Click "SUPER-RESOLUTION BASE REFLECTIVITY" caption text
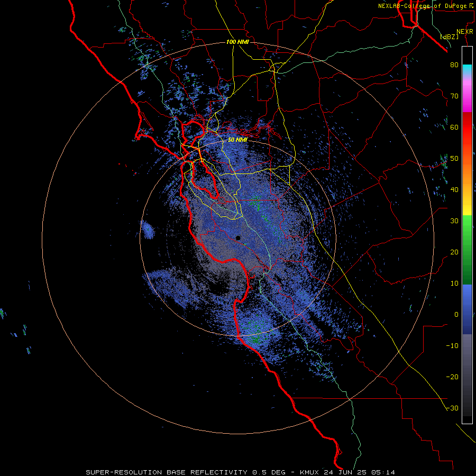476x476 pixels. 167,472
